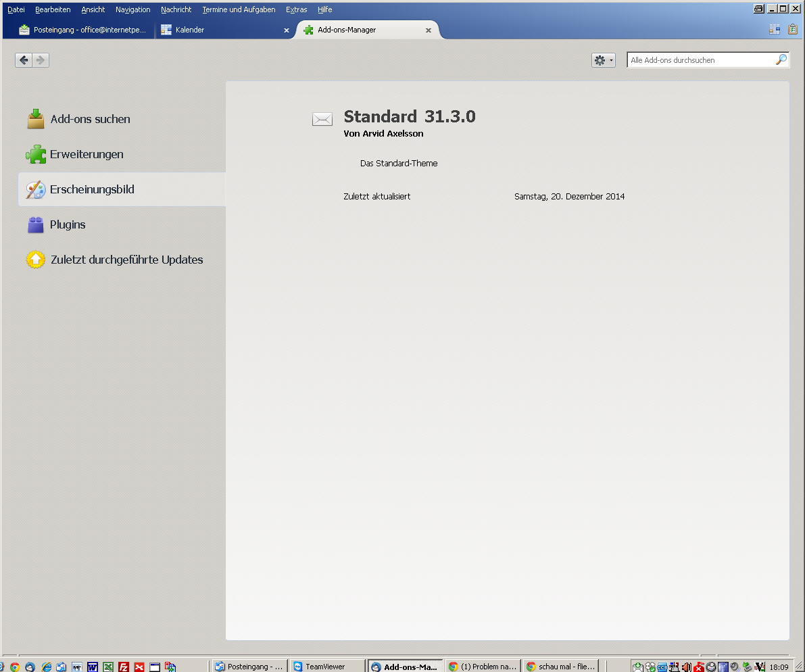This screenshot has width=805, height=672.
Task: Click the window icon in quick launch bar
Action: [x=155, y=667]
